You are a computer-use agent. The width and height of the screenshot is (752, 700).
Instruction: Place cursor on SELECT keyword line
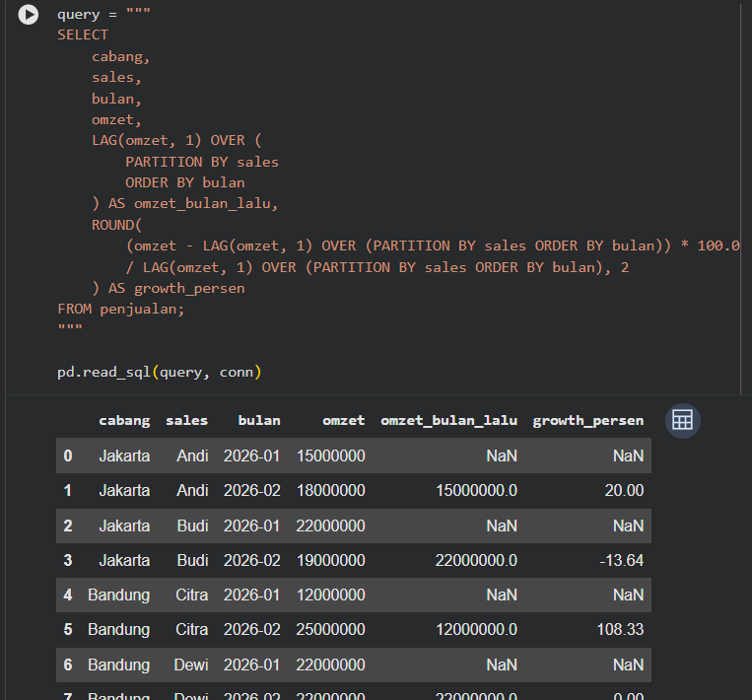pos(83,35)
